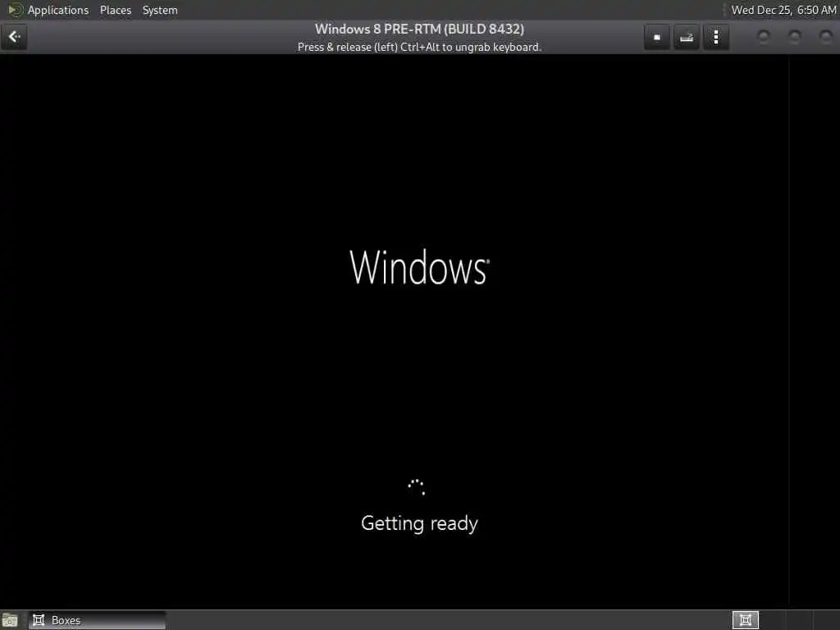This screenshot has width=840, height=630.
Task: Click the stop/shutdown square button
Action: point(657,37)
